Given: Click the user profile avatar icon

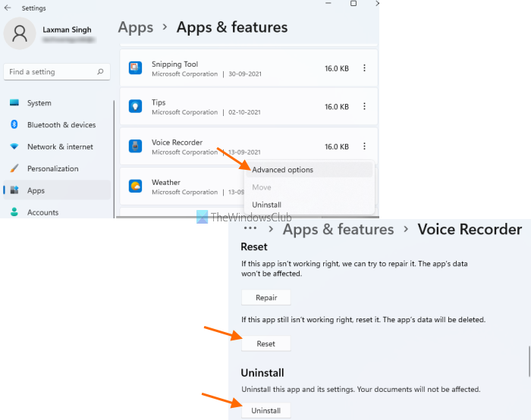Looking at the screenshot, I should [20, 33].
